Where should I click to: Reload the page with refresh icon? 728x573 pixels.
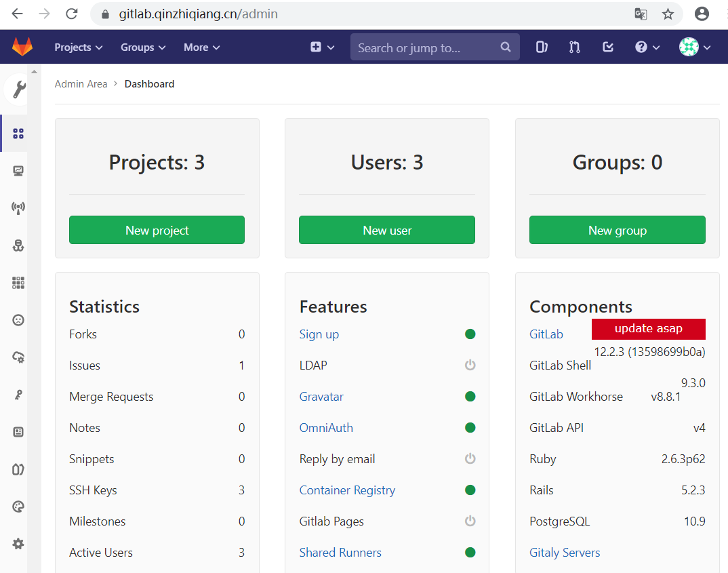[x=71, y=14]
